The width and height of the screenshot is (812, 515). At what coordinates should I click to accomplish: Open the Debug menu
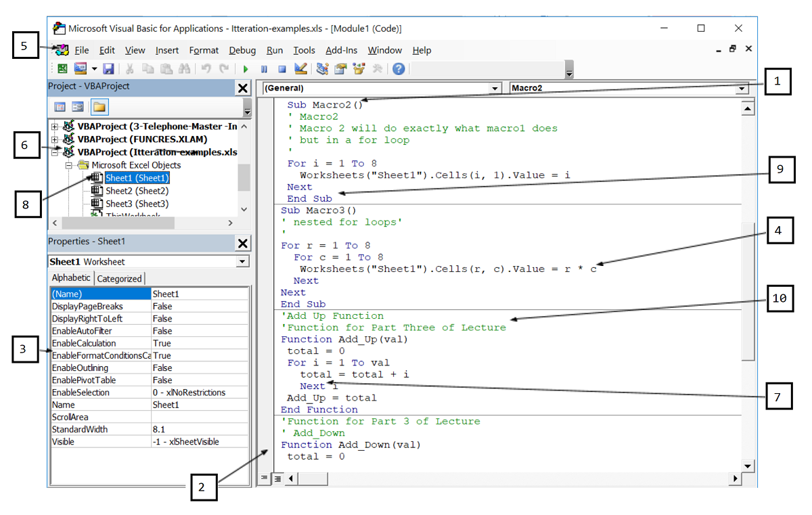tap(242, 50)
